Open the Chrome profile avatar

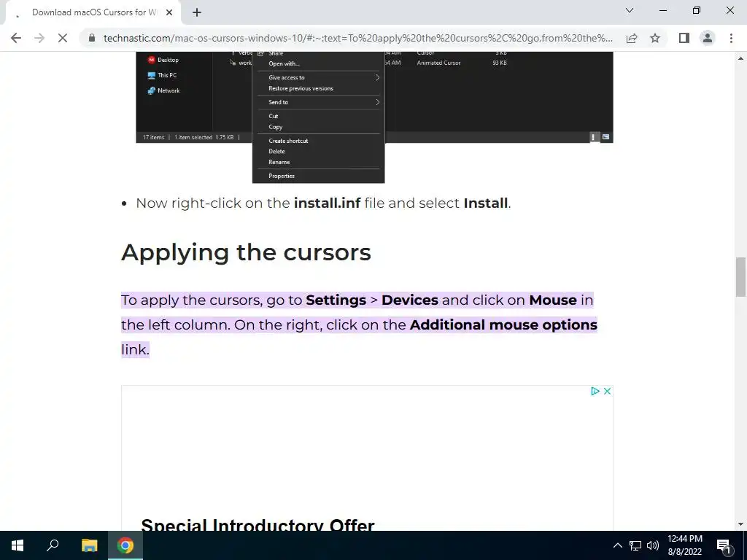pos(708,38)
